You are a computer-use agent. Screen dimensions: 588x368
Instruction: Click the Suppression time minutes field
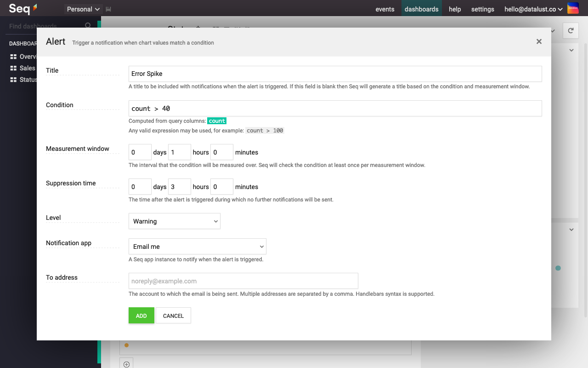(222, 187)
